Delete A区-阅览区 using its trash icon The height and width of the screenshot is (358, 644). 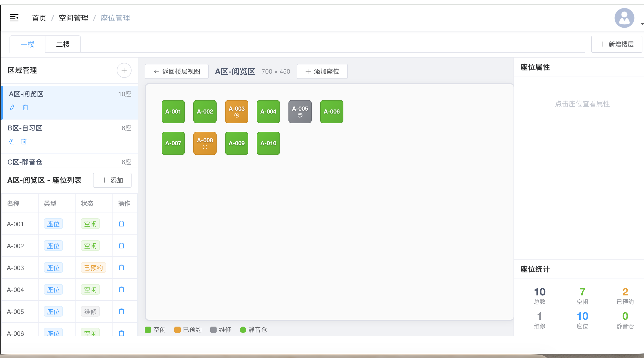(25, 107)
